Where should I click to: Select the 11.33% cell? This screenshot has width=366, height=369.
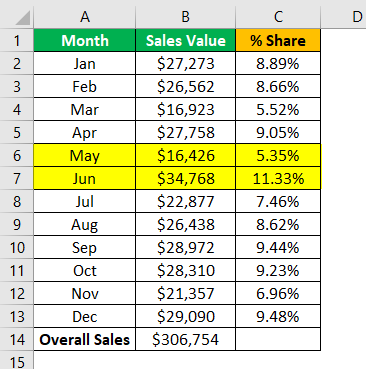tap(278, 178)
